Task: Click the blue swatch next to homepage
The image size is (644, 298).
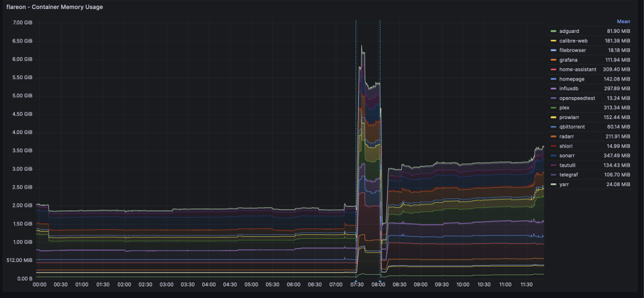Action: [x=553, y=79]
